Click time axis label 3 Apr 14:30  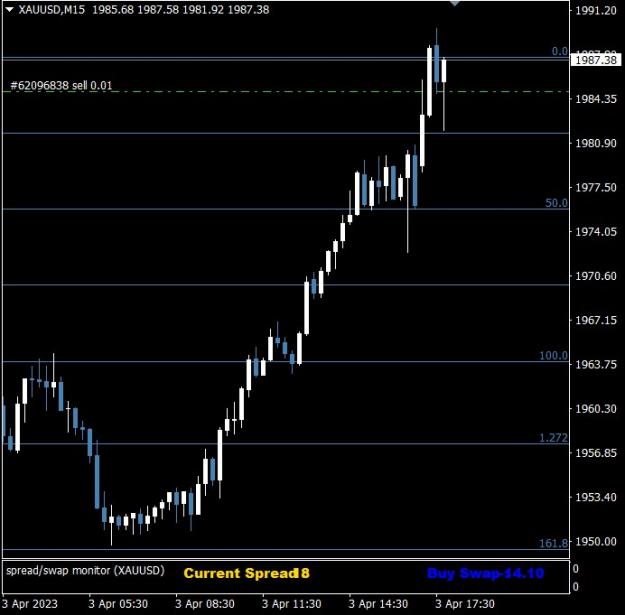pos(378,604)
